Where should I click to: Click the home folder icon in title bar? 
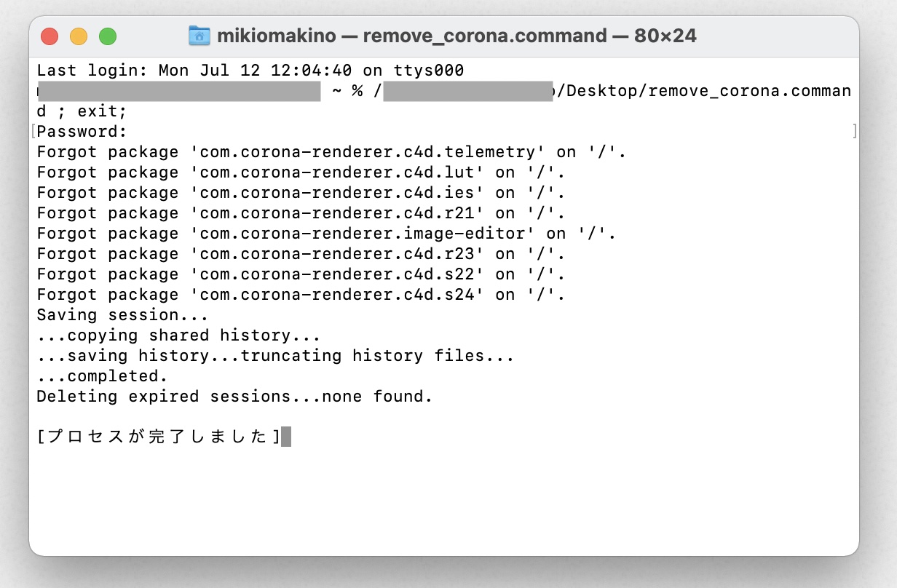[x=199, y=36]
